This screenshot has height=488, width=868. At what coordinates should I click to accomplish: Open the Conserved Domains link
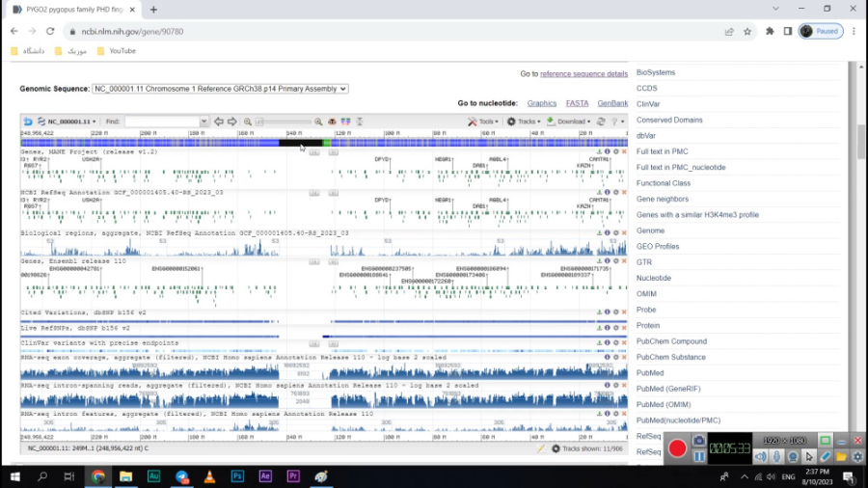coord(669,120)
